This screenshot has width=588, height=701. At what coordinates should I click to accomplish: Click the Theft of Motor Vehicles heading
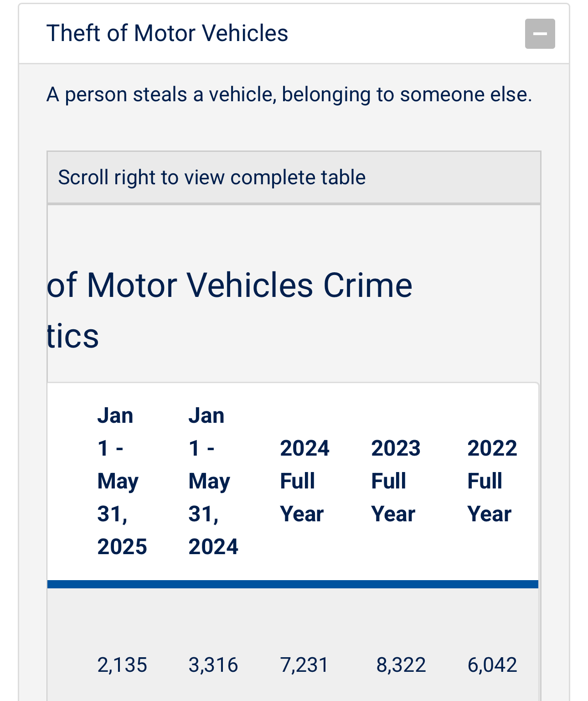coord(167,33)
